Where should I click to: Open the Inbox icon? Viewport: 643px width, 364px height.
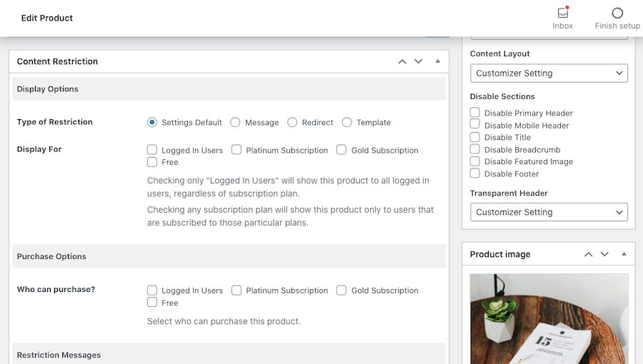(563, 13)
